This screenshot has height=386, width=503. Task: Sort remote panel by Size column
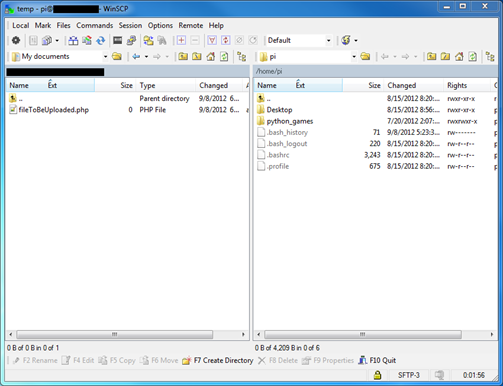363,85
